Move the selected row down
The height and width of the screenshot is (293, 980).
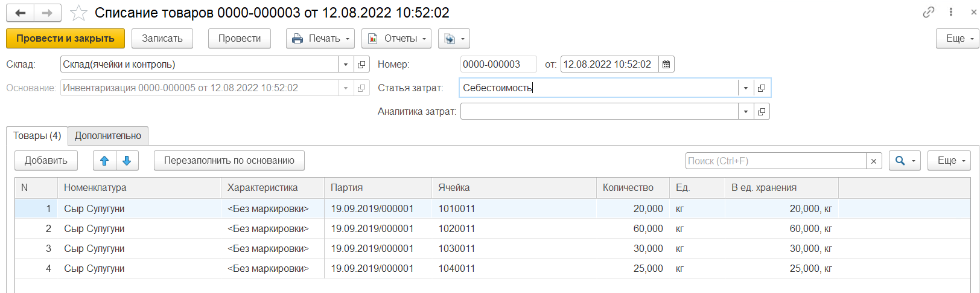point(127,161)
